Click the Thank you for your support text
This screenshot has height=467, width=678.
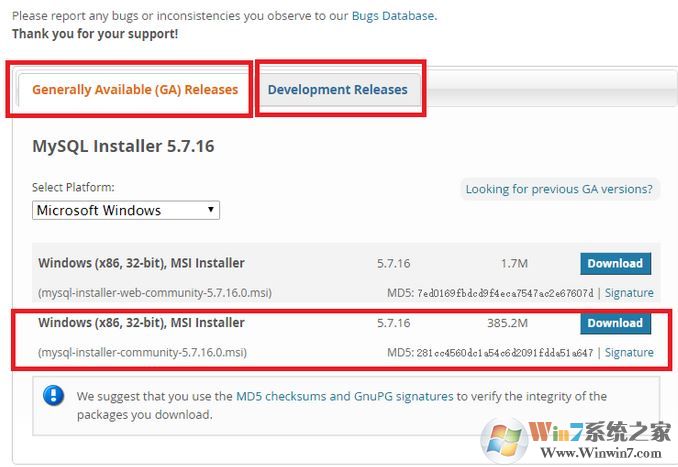(95, 34)
